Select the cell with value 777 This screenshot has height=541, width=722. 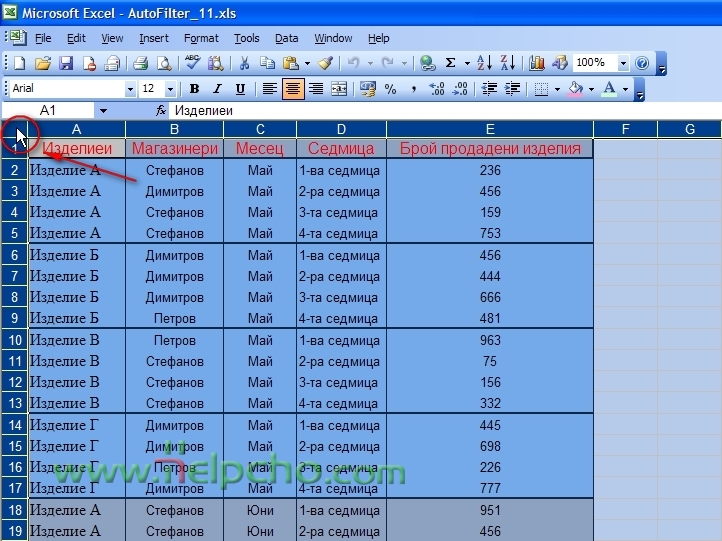[490, 488]
